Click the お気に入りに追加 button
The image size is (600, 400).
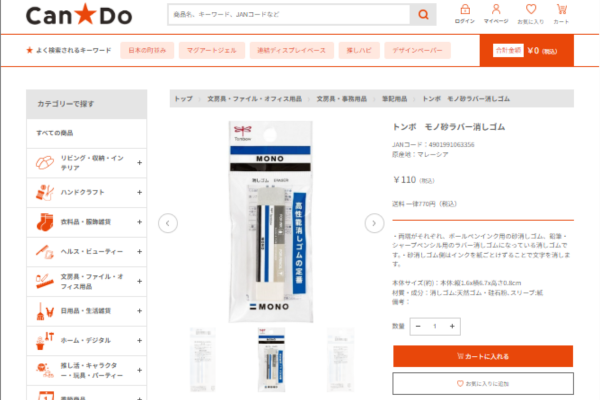tap(483, 384)
